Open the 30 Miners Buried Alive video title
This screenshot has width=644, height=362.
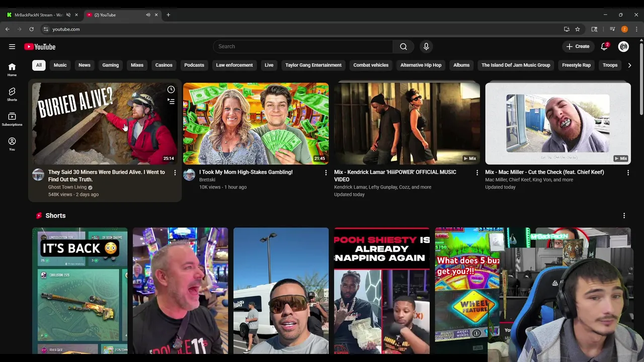[107, 175]
